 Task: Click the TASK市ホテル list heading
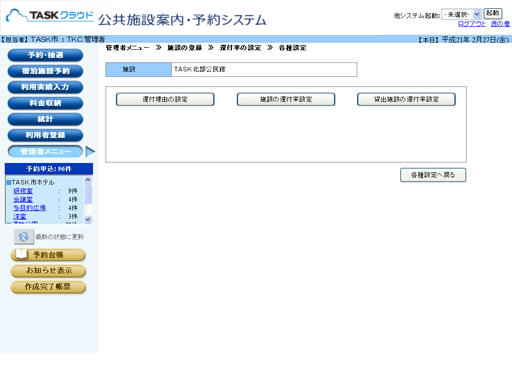33,182
